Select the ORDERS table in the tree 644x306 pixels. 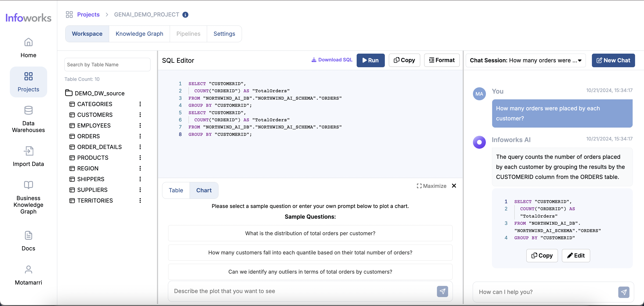[88, 136]
